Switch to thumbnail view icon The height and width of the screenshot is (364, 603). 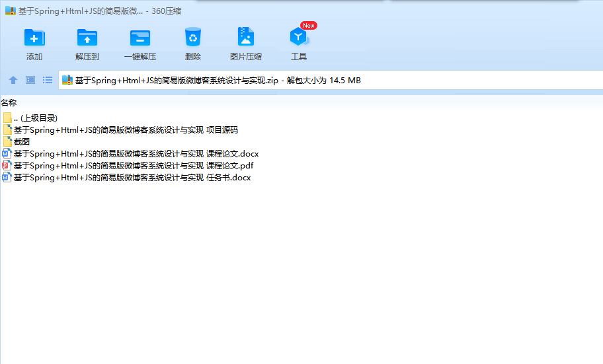(30, 80)
